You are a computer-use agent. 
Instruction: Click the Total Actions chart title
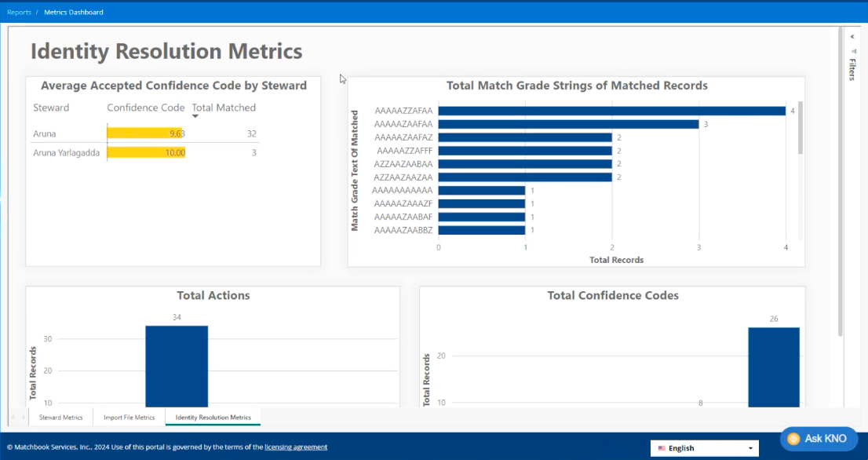click(x=213, y=295)
